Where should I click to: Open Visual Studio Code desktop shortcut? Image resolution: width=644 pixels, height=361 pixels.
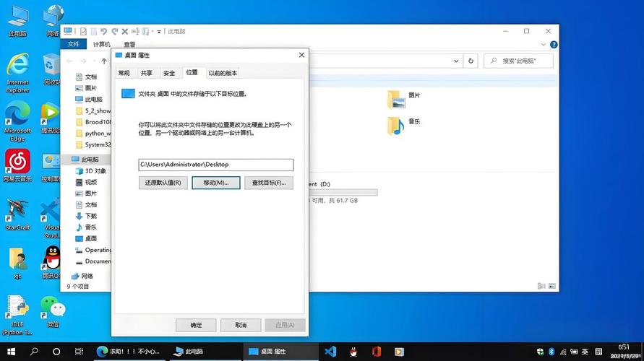[x=51, y=218]
